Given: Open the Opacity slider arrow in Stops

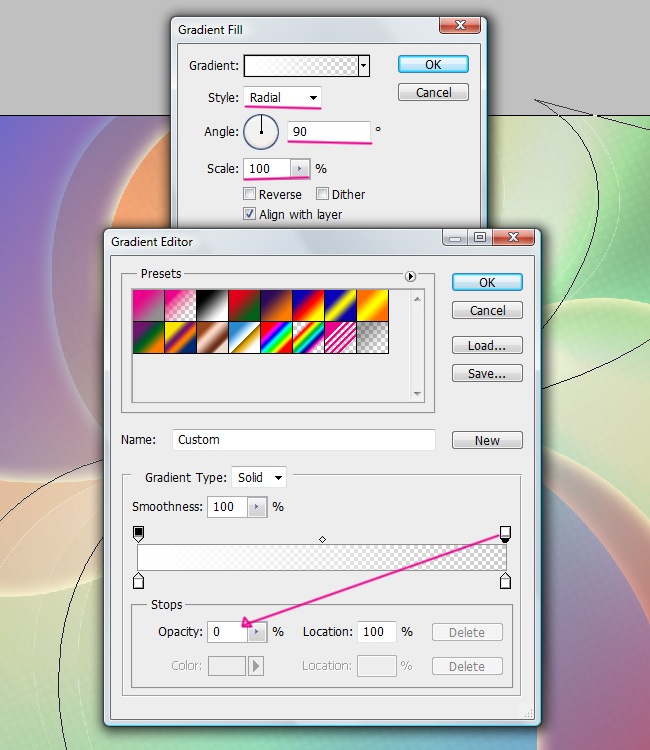Looking at the screenshot, I should pyautogui.click(x=257, y=632).
